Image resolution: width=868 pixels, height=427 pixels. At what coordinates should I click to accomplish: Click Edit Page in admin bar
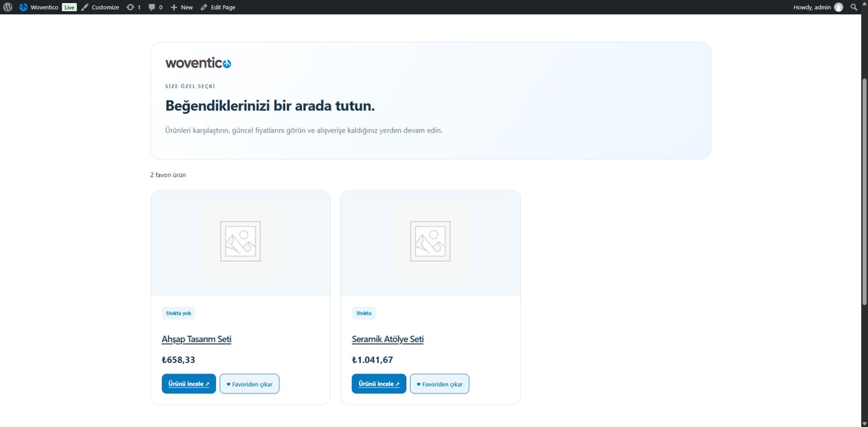(x=218, y=7)
